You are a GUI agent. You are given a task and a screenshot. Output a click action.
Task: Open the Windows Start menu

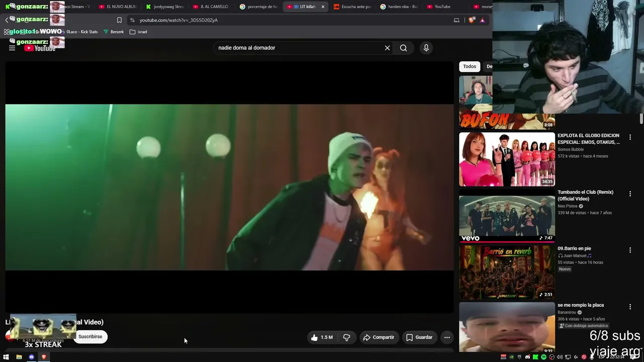pyautogui.click(x=6, y=357)
